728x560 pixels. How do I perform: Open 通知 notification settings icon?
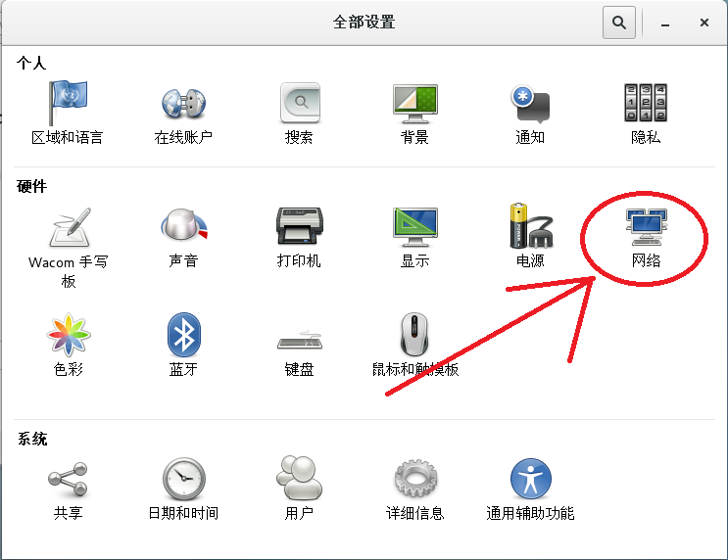click(530, 103)
